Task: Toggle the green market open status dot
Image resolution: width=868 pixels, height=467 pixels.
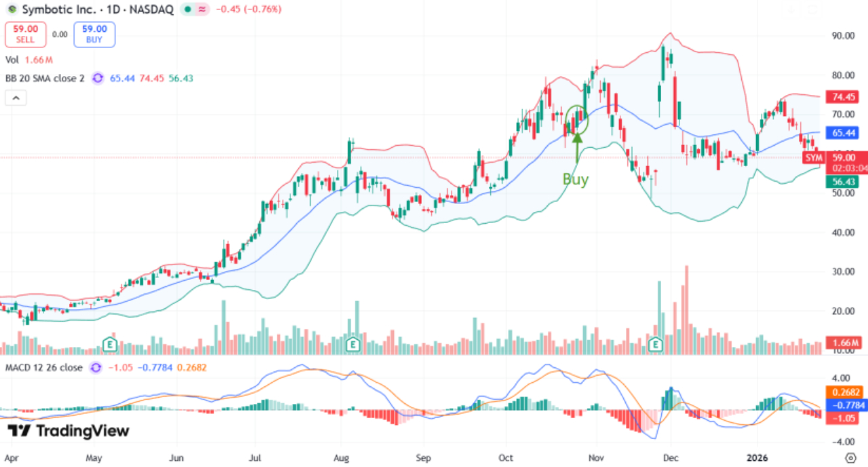Action: [x=187, y=9]
